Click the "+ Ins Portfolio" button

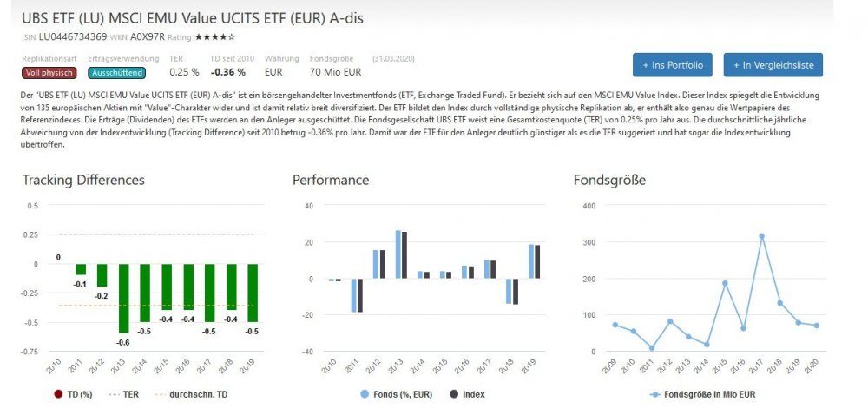pos(673,64)
